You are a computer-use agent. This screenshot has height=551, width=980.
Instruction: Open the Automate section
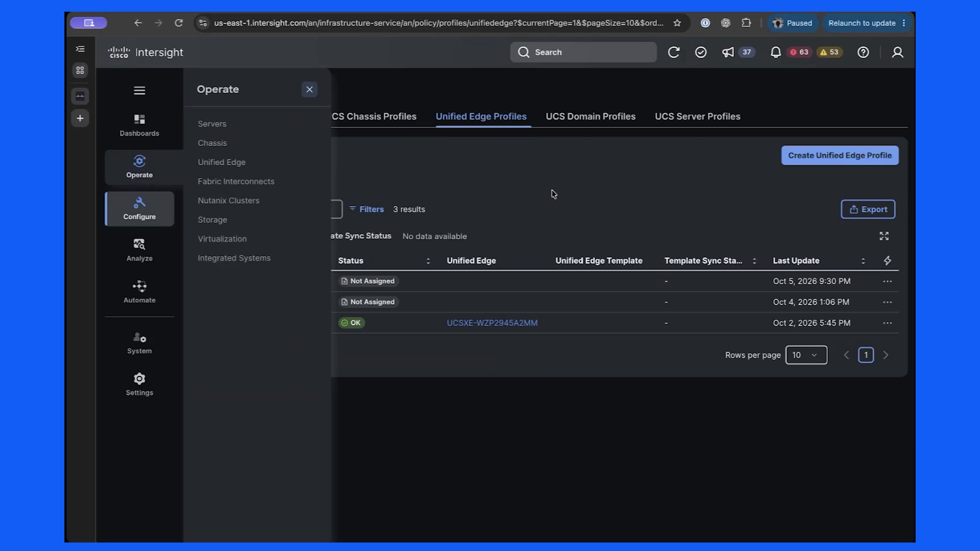point(139,292)
